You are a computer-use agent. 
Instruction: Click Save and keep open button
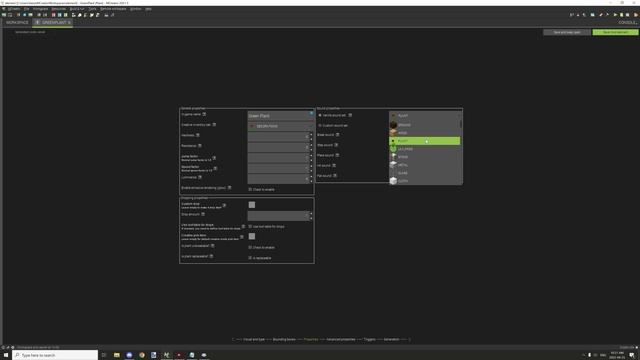pyautogui.click(x=567, y=32)
